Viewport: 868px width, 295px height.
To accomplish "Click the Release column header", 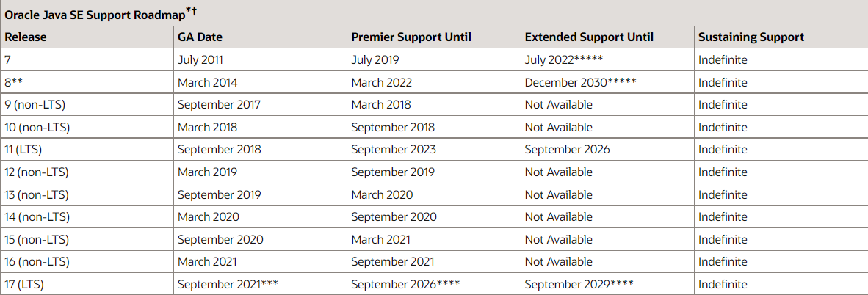I will tap(26, 37).
